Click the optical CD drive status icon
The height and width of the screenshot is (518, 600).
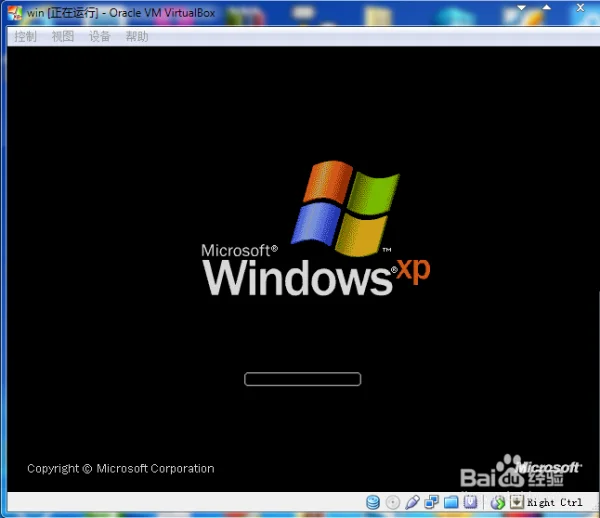click(x=393, y=502)
